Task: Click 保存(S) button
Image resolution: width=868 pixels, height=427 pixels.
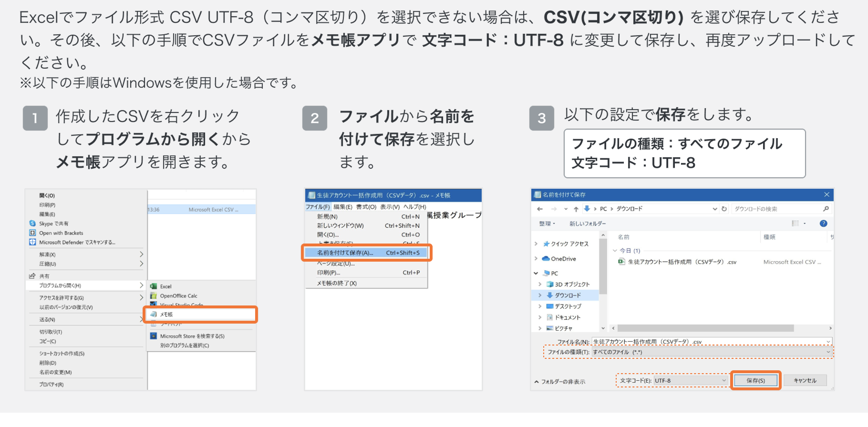Action: click(756, 380)
